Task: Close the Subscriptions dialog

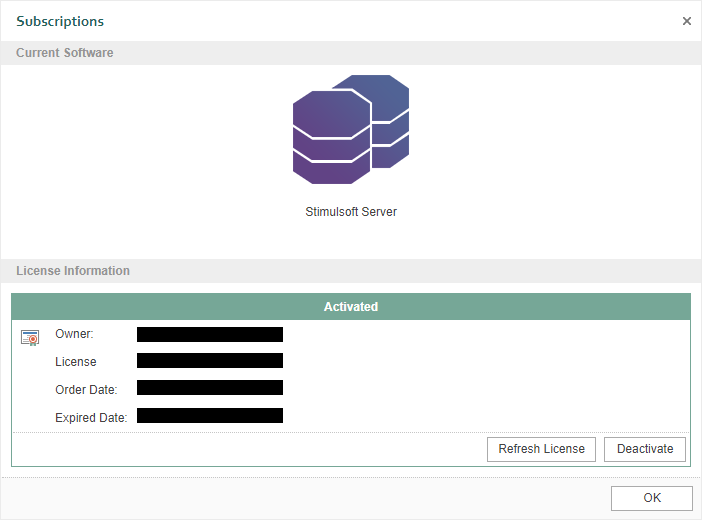Action: 687,21
